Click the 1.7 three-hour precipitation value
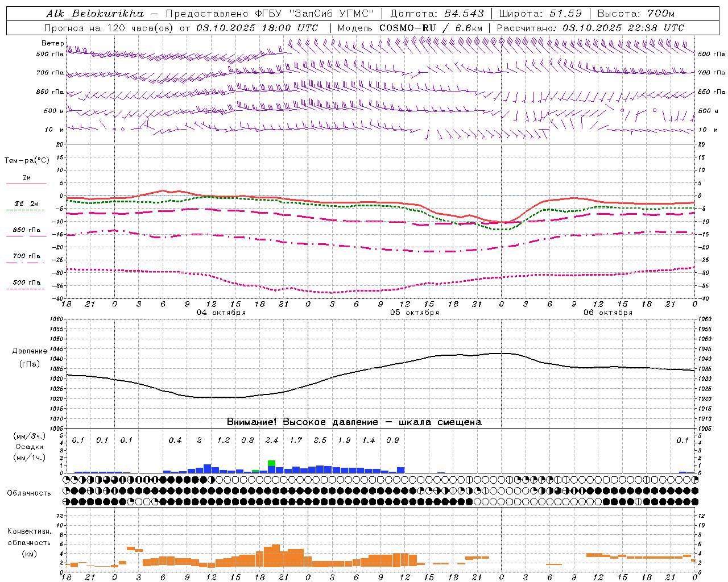The width and height of the screenshot is (728, 582). [x=296, y=440]
